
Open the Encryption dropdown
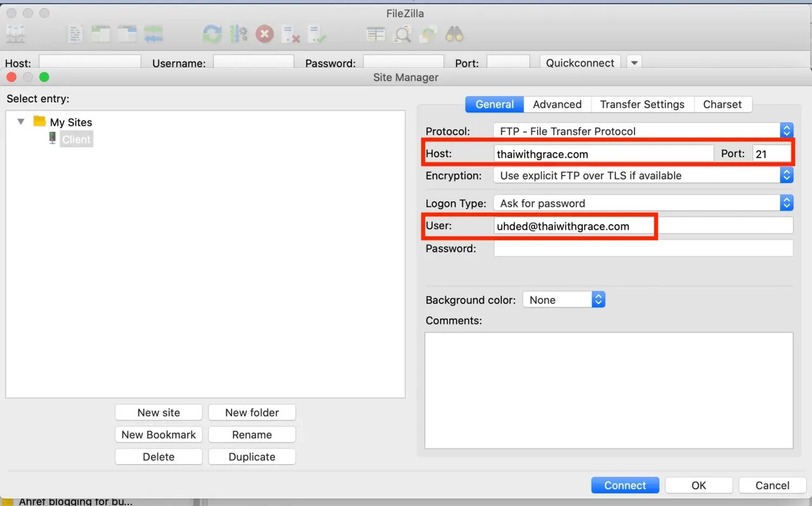coord(787,175)
